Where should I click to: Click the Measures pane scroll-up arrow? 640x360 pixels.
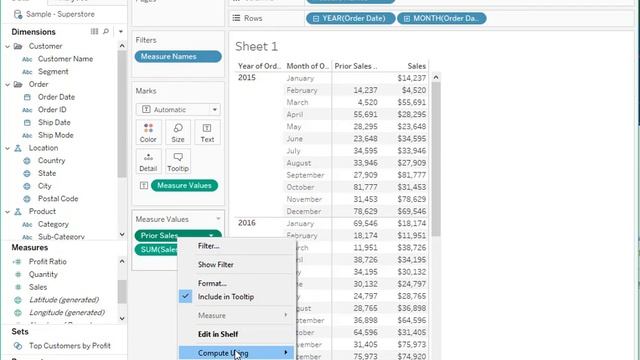(122, 261)
